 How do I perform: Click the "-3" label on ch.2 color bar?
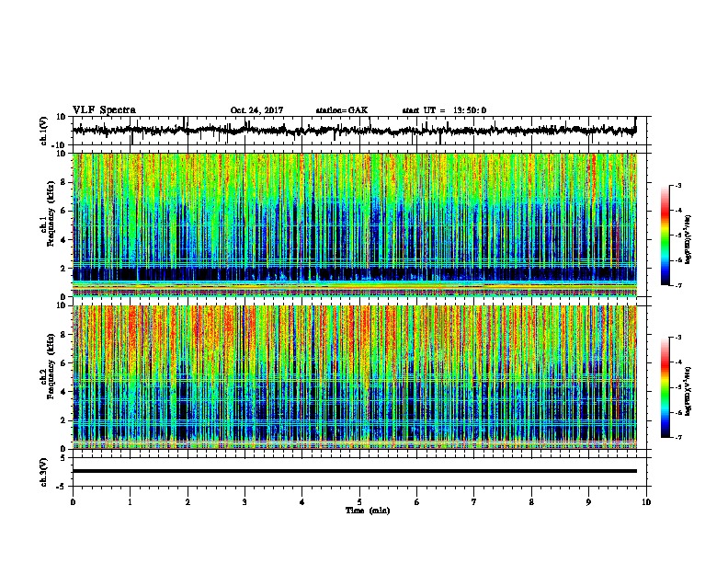pyautogui.click(x=677, y=338)
